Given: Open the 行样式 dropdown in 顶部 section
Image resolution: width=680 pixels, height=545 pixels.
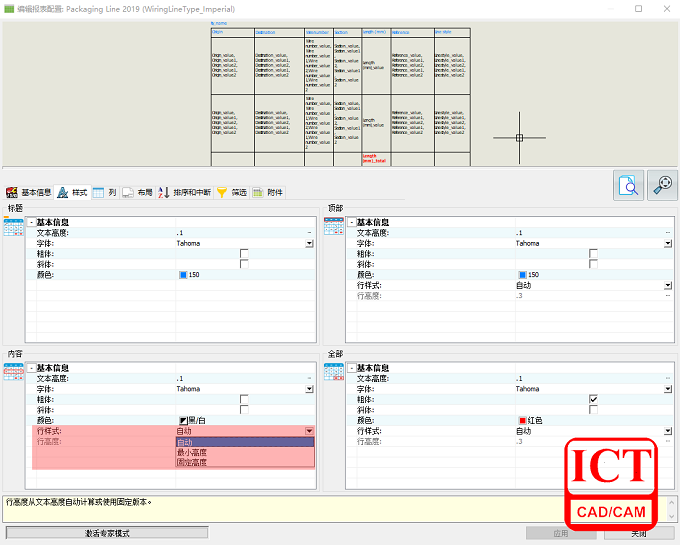Looking at the screenshot, I should pyautogui.click(x=668, y=285).
